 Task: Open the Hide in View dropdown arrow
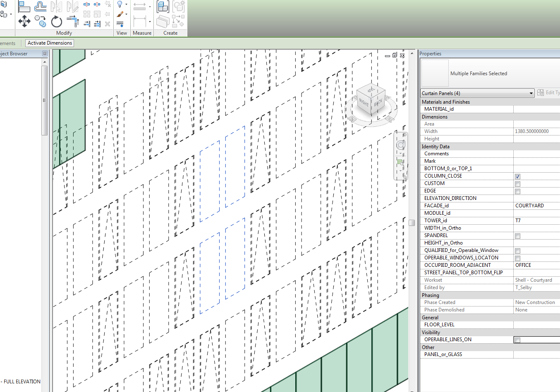126,4
